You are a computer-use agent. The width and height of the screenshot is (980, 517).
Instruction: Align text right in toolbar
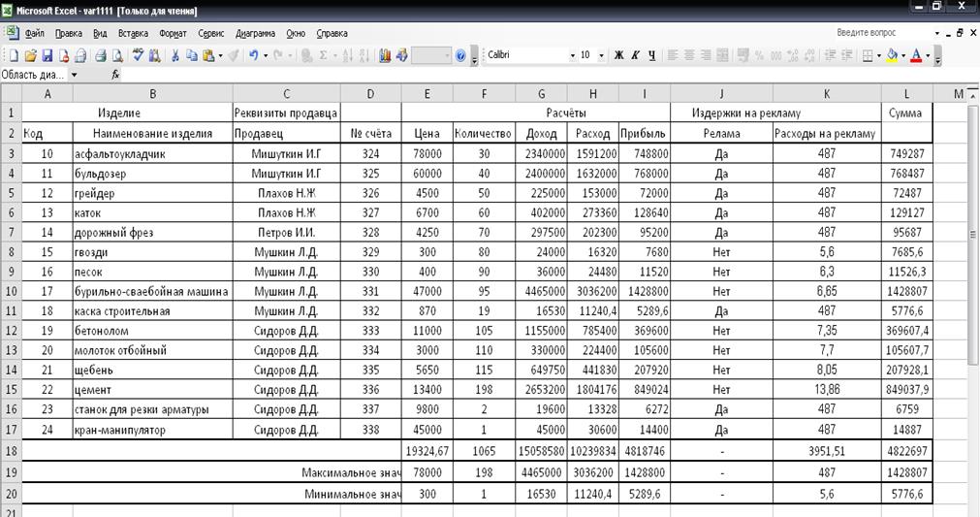[706, 55]
